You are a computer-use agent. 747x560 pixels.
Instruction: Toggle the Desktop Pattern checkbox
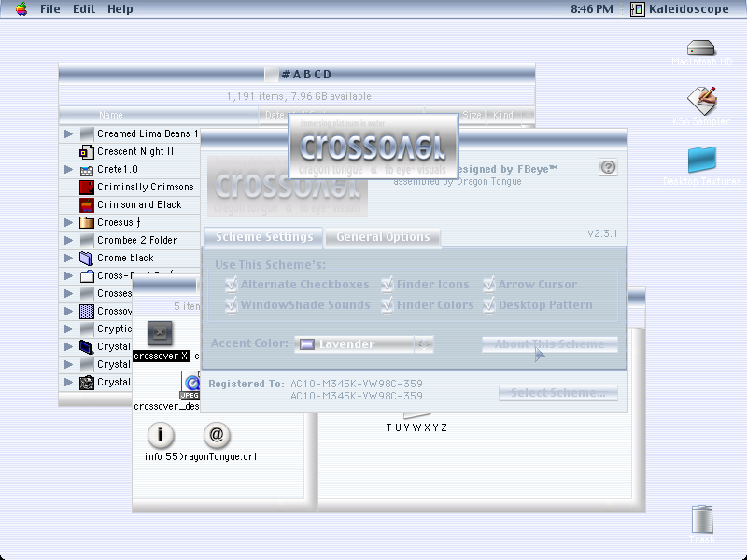tap(488, 305)
